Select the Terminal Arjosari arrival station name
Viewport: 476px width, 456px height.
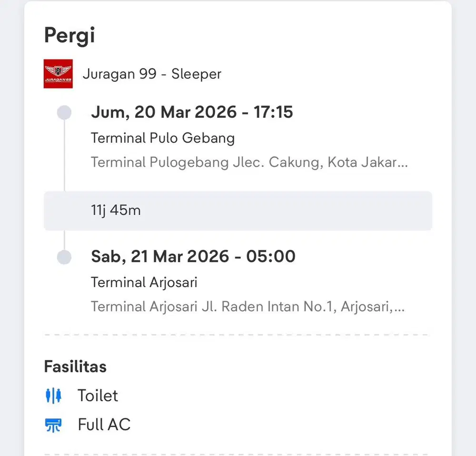[x=144, y=282]
